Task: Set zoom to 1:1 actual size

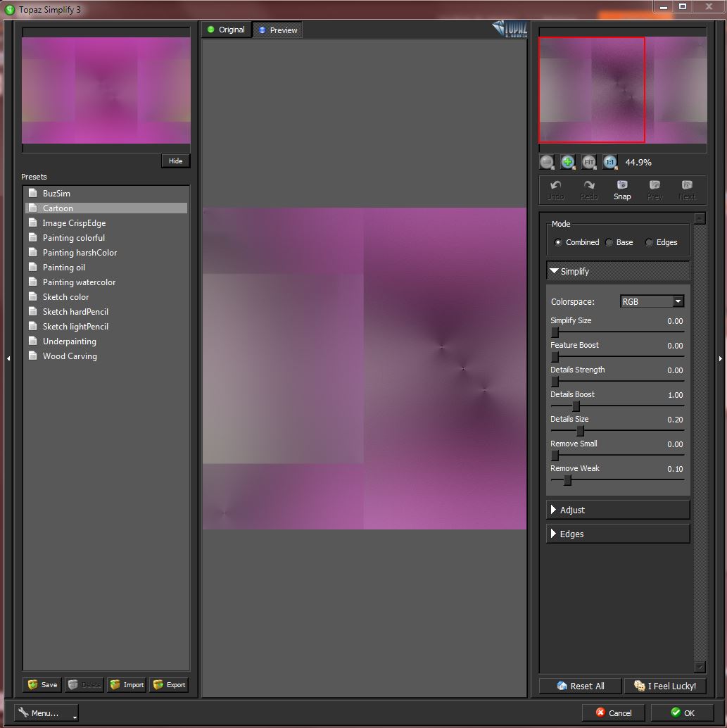Action: (x=609, y=162)
